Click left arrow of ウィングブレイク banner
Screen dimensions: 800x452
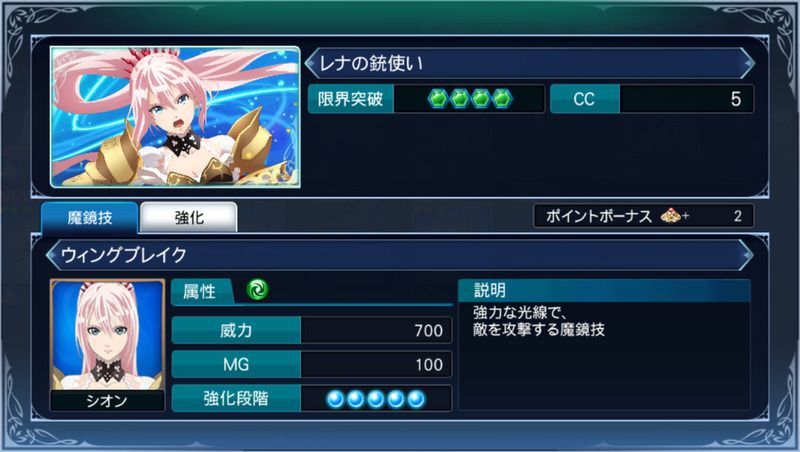52,255
